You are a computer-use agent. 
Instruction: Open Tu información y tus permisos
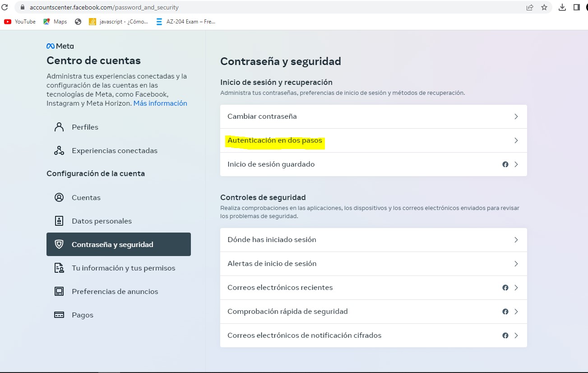point(119,268)
